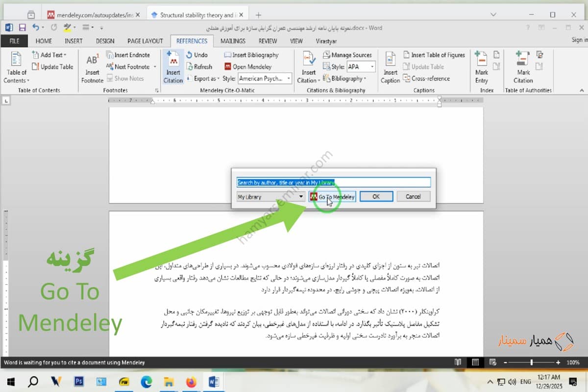Click the Insert Footnote icon
The height and width of the screenshot is (392, 588).
pyautogui.click(x=92, y=68)
